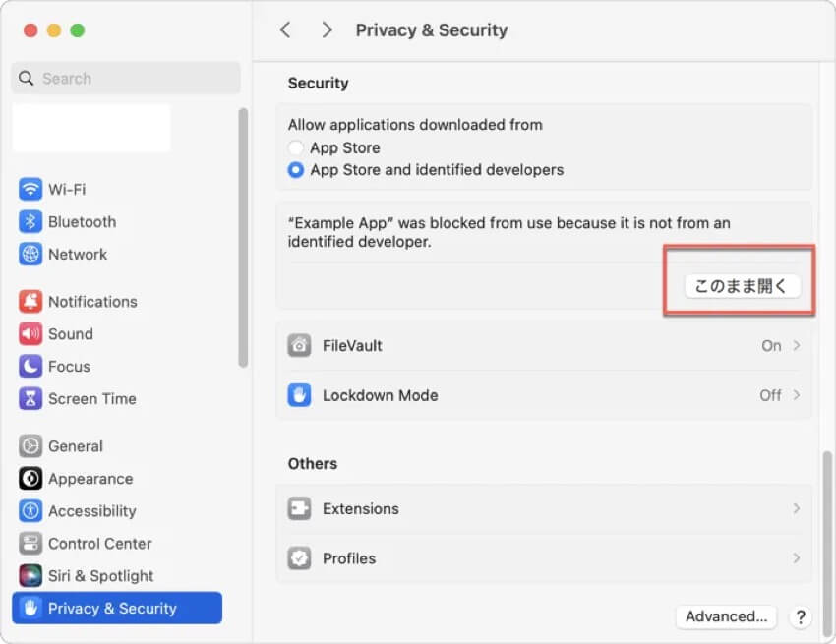Select the Network globe icon
The height and width of the screenshot is (644, 836).
[x=30, y=254]
